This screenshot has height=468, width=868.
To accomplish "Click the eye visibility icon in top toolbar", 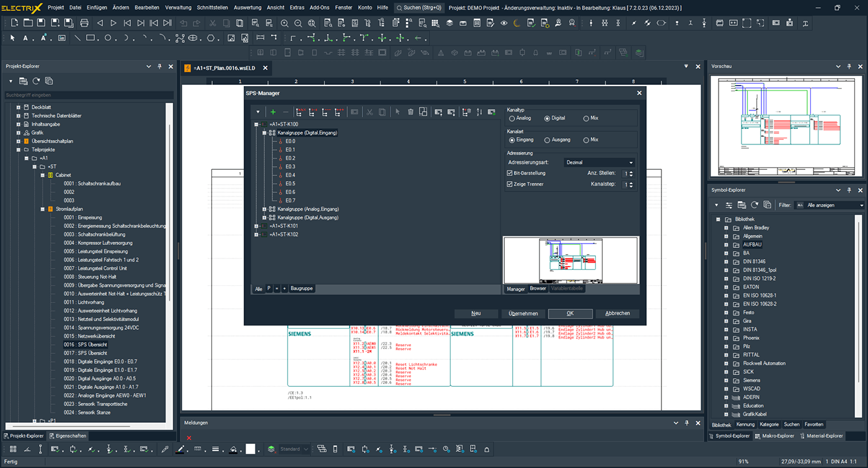I will (x=504, y=23).
